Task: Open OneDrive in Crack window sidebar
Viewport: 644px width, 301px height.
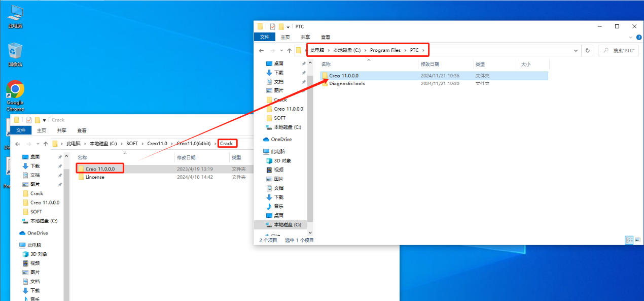Action: click(33, 233)
